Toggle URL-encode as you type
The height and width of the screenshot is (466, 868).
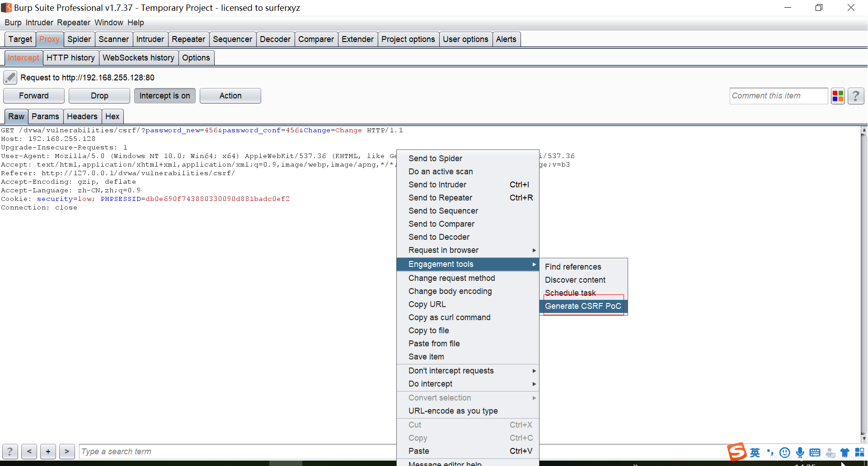(468, 411)
